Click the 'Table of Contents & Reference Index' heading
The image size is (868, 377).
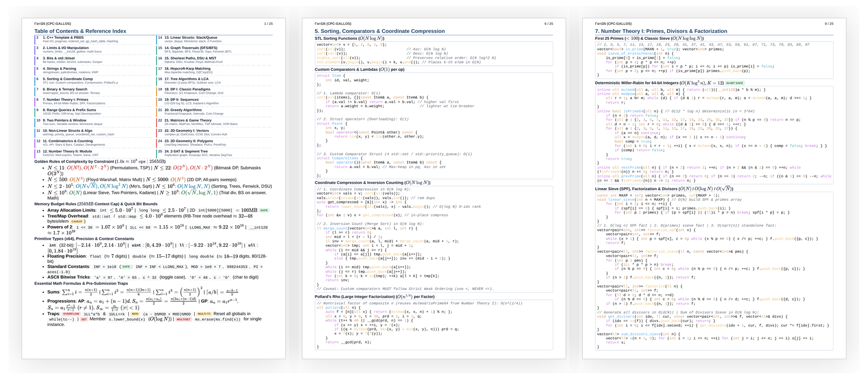coord(80,31)
